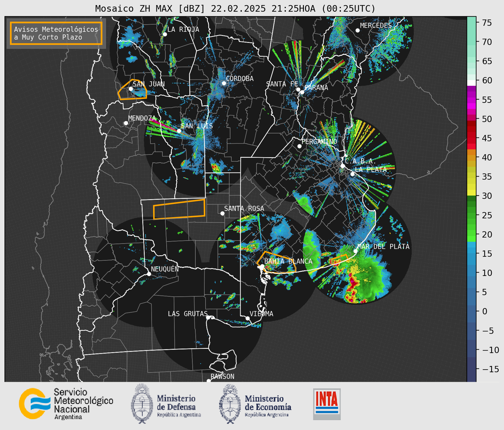The height and width of the screenshot is (430, 504).
Task: Click the CORDOBA city marker dot
Action: [x=224, y=83]
